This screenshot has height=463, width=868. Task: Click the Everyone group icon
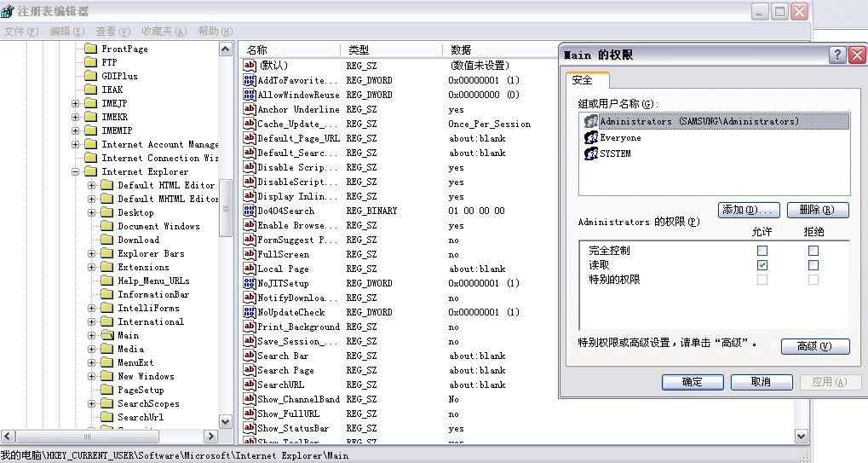(x=591, y=137)
